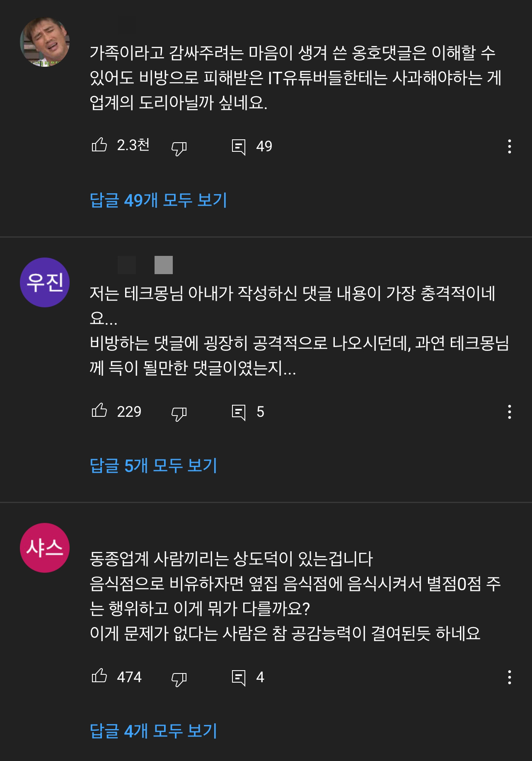The width and height of the screenshot is (532, 761).
Task: Open the reply icon showing 5 replies
Action: [x=238, y=412]
